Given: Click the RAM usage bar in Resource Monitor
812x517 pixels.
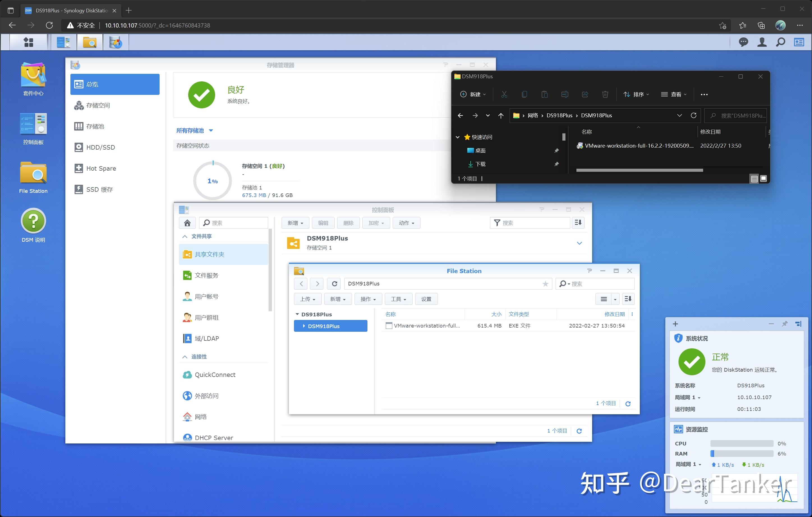Looking at the screenshot, I should (x=742, y=454).
